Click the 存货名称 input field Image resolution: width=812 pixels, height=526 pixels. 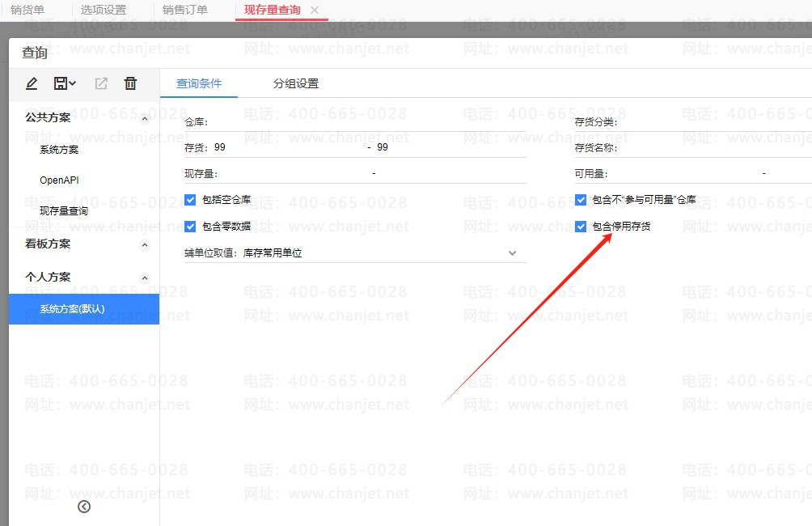coord(716,148)
